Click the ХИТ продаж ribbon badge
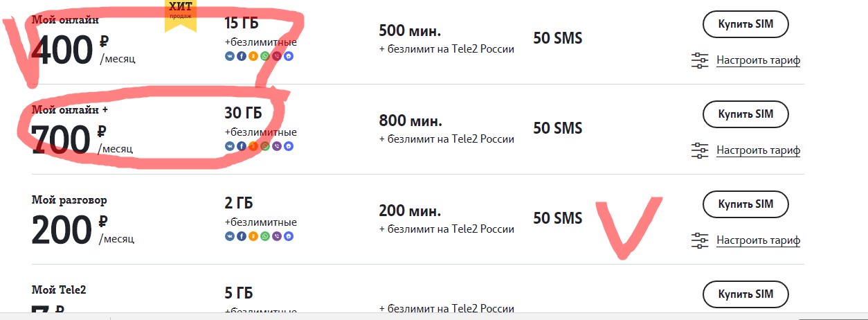This screenshot has width=868, height=320. click(181, 15)
